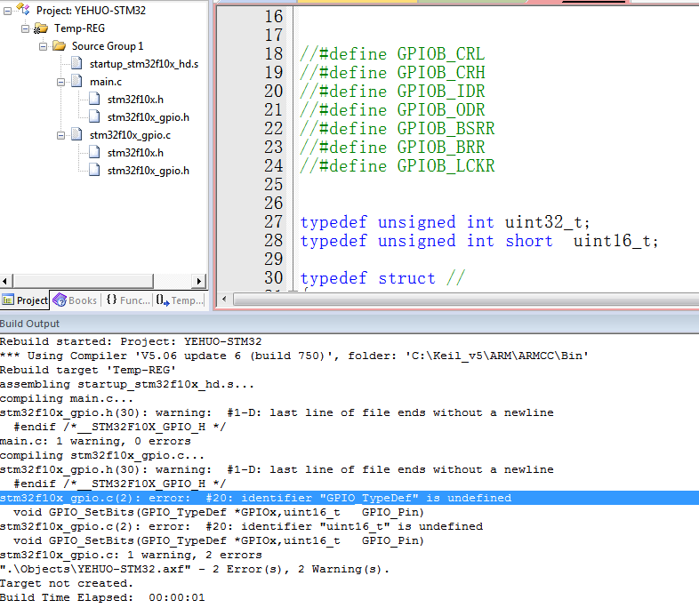
Task: Click the YEHUO-STM32 project root icon
Action: point(25,11)
